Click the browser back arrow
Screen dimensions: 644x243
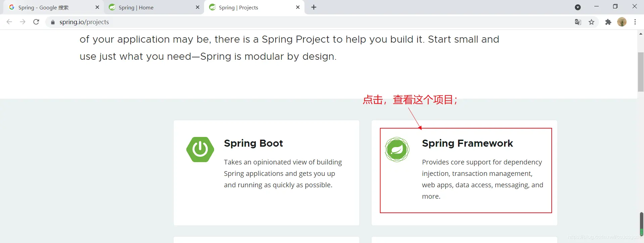9,22
